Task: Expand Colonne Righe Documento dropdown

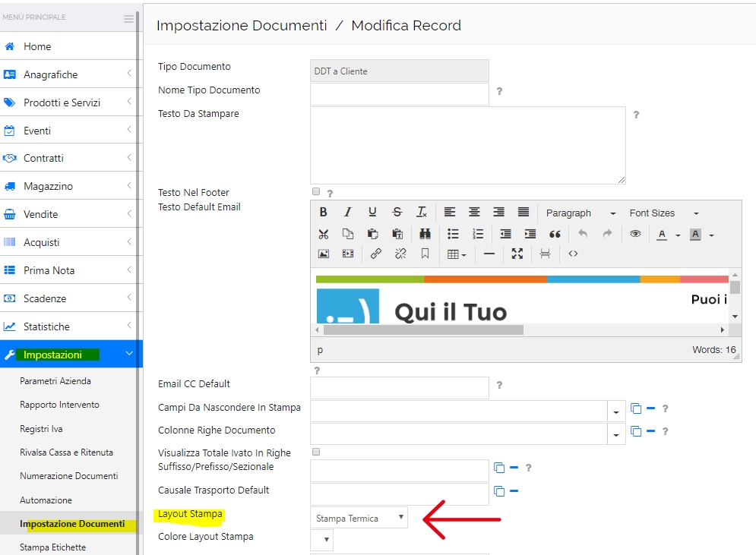Action: pyautogui.click(x=615, y=434)
